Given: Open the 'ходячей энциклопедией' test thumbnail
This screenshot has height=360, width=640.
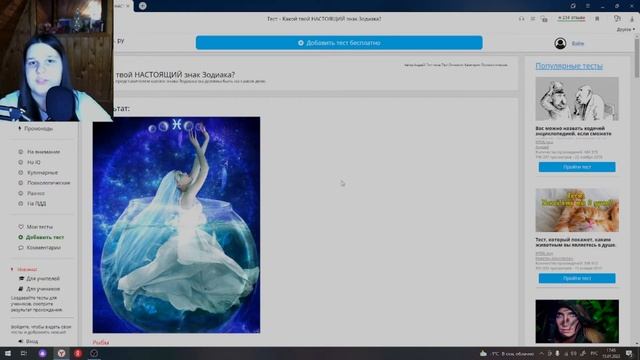Looking at the screenshot, I should coord(577,99).
